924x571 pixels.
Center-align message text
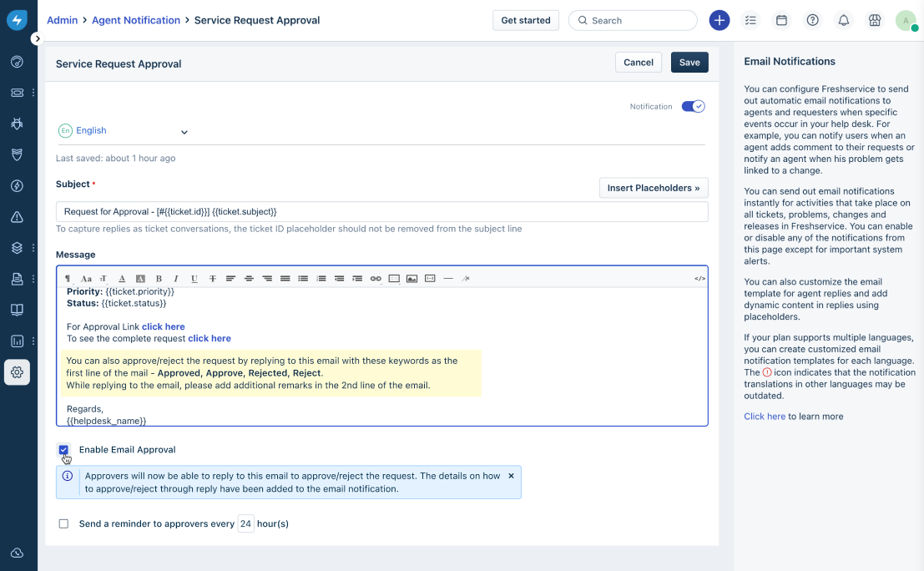249,279
